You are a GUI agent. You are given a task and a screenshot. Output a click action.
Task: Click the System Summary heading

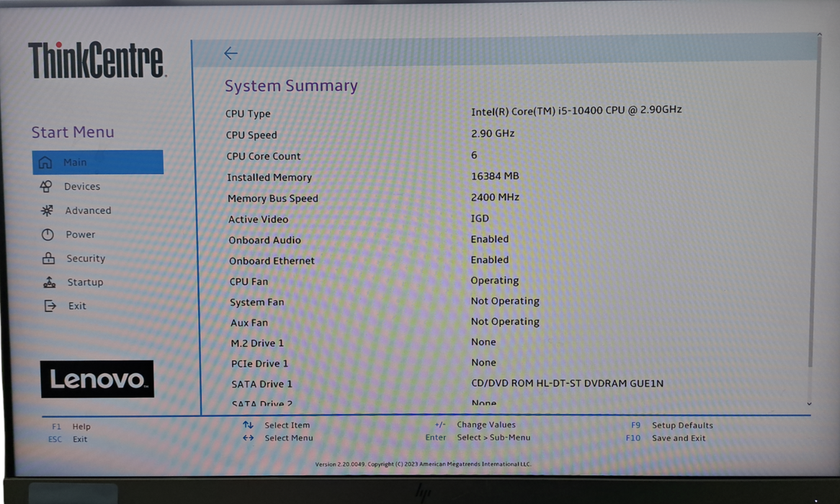pos(292,86)
